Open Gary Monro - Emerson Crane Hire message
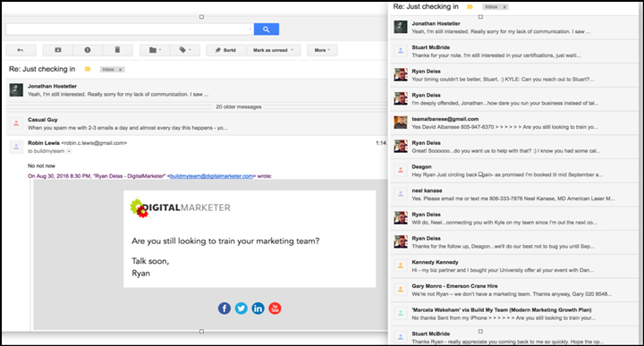This screenshot has height=346, width=644. click(514, 290)
